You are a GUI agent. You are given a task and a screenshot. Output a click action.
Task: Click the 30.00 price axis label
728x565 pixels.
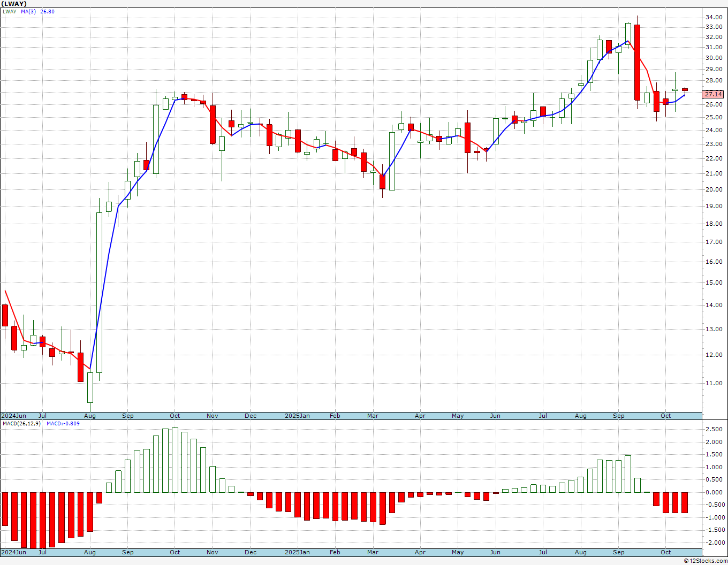713,58
